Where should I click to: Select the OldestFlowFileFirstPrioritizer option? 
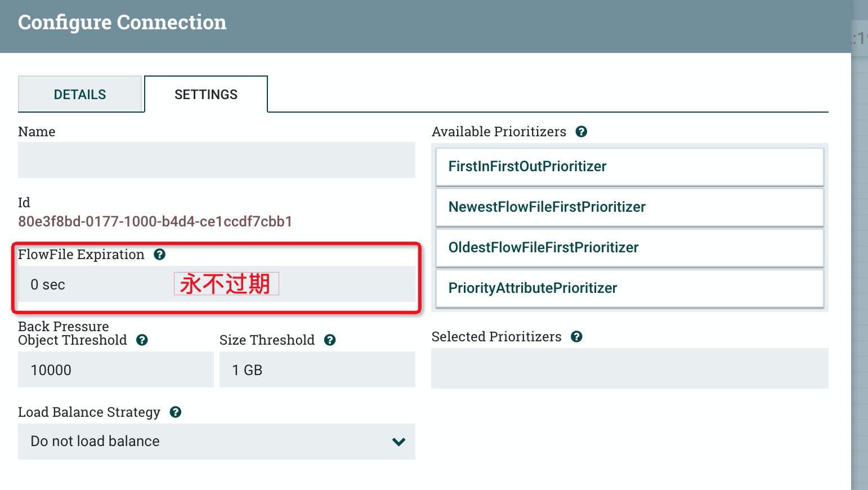pyautogui.click(x=629, y=247)
